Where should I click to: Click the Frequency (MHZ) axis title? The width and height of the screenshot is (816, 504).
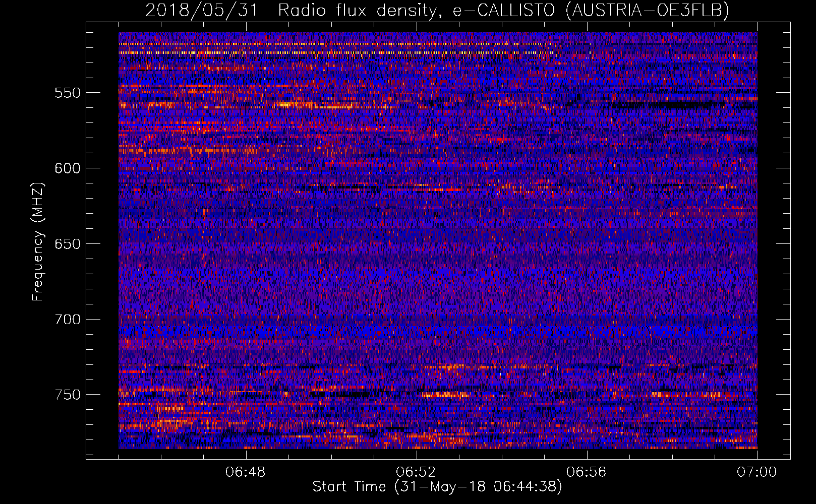click(x=38, y=241)
